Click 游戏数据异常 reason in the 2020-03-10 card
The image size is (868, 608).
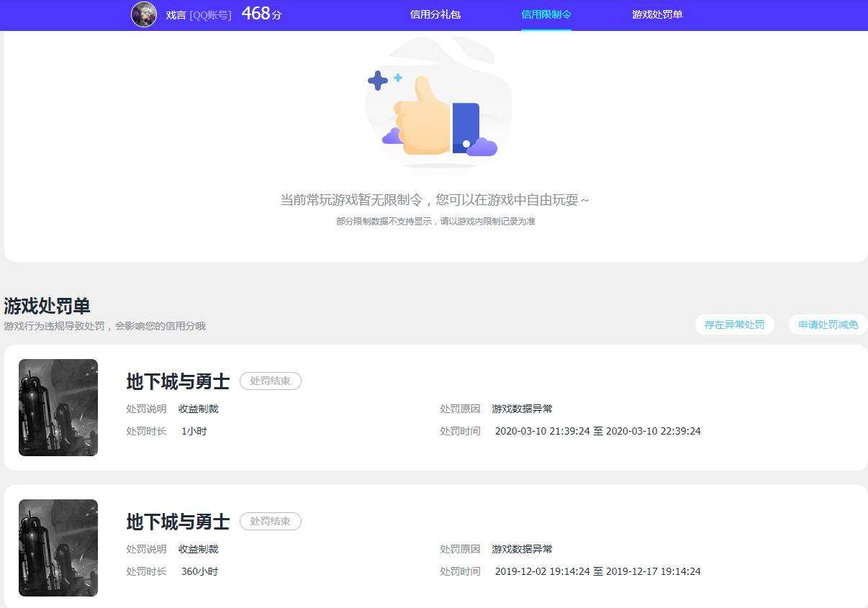[x=523, y=409]
